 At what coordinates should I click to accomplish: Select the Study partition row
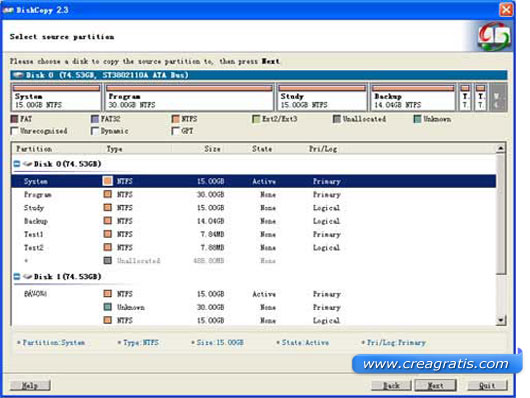click(x=254, y=208)
